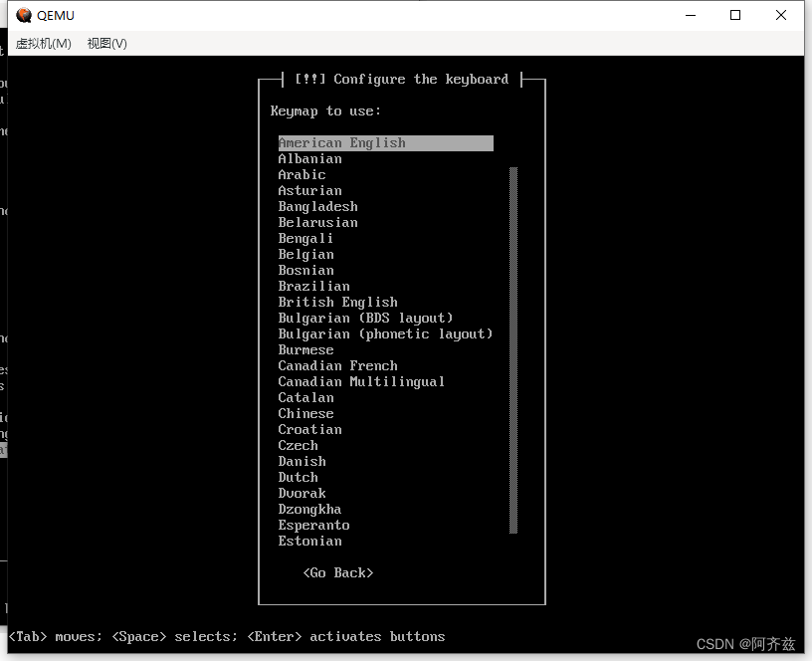Choose Bulgarian (phonetic layout) entry

pyautogui.click(x=385, y=333)
